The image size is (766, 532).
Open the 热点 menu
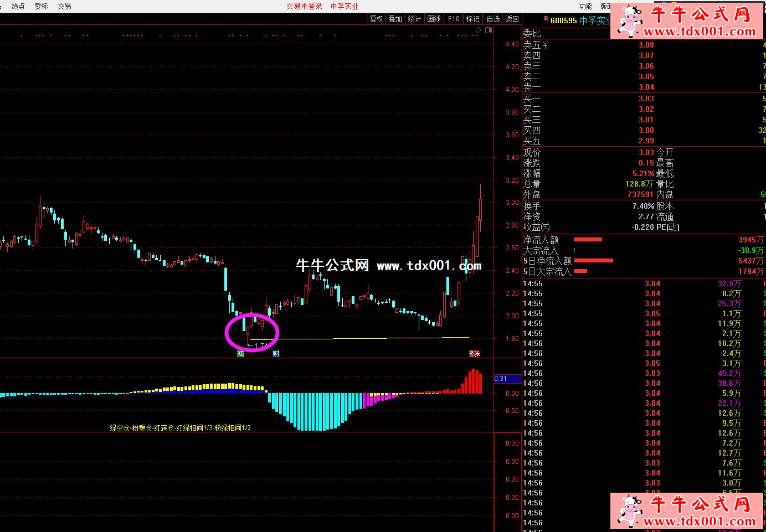point(18,6)
